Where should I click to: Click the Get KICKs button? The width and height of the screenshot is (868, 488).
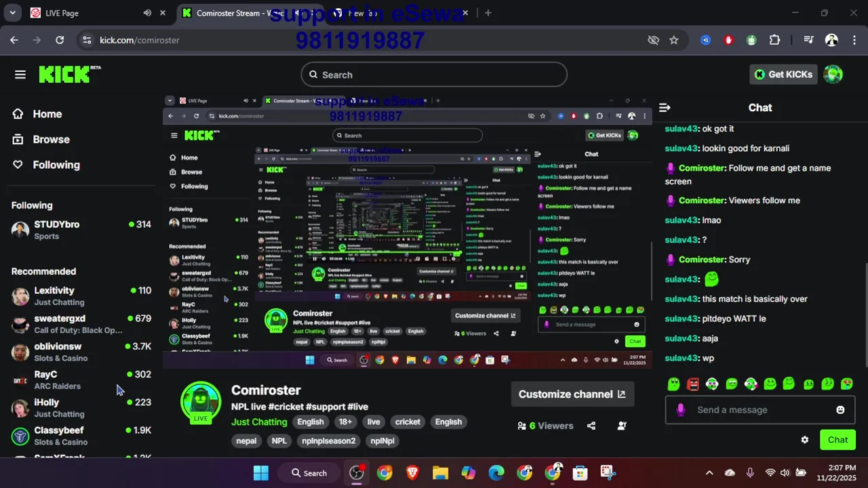[x=783, y=75]
